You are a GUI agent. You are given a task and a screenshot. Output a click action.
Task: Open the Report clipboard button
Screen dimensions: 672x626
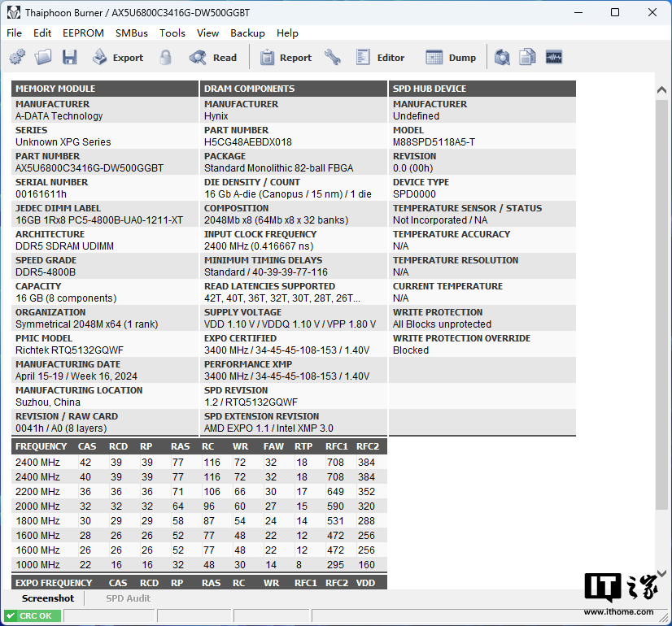click(x=286, y=58)
